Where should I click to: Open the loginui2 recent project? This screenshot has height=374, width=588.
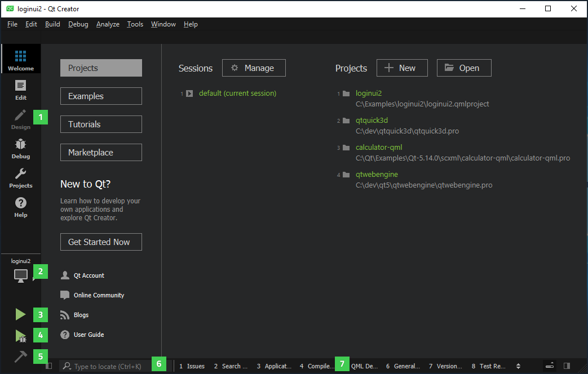click(369, 93)
